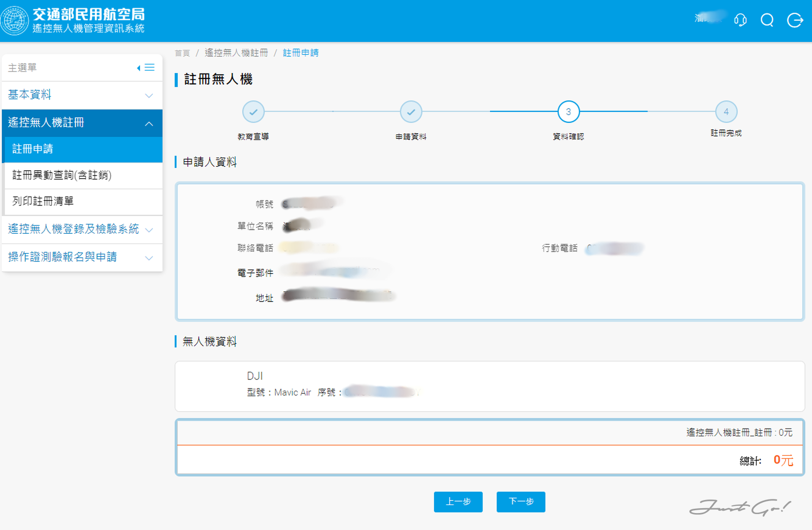This screenshot has width=812, height=530.
Task: Click the hamburger icon beside 主選單
Action: (150, 67)
